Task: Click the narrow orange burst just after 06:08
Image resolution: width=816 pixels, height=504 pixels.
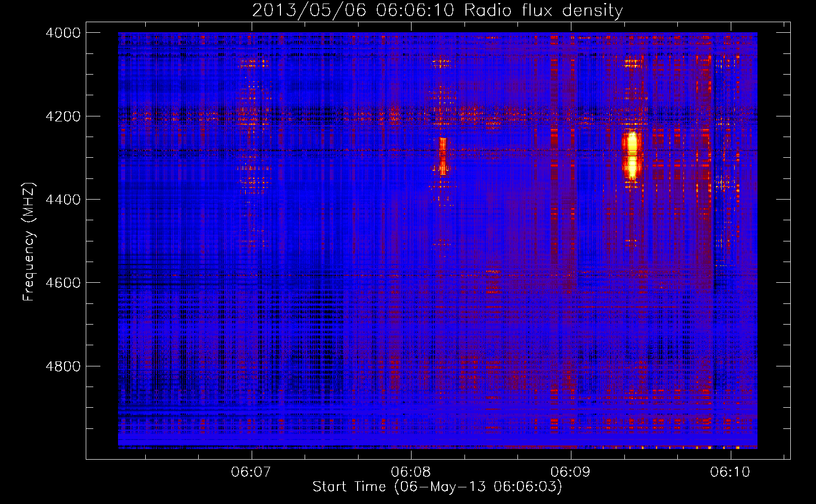Action: pyautogui.click(x=443, y=156)
